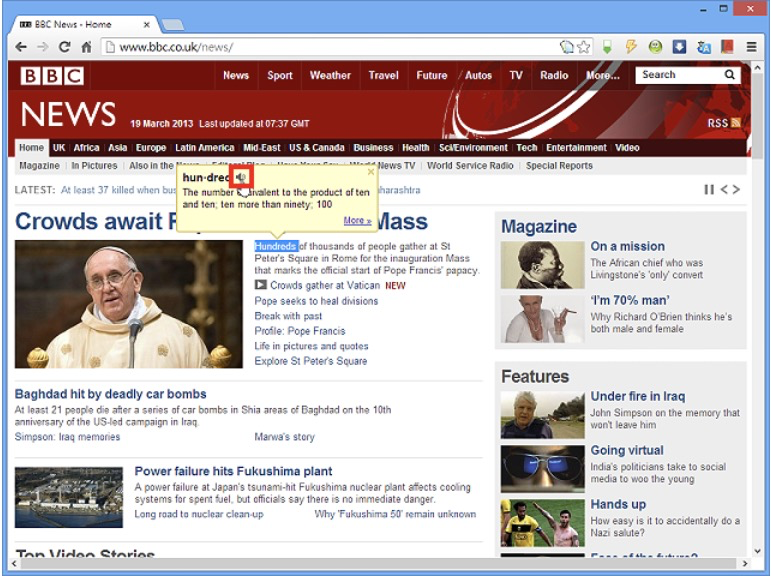Open Profile: Pope Francis link
This screenshot has width=772, height=578.
(300, 331)
